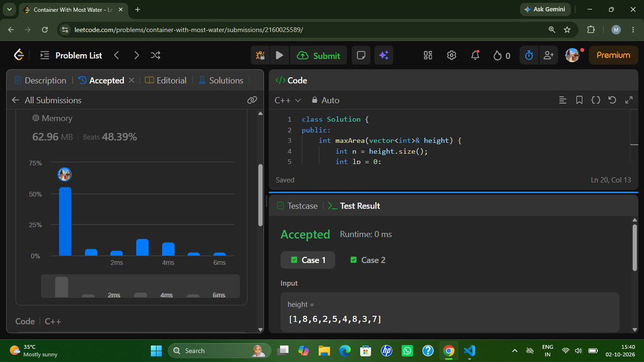Open VS Code from the taskbar
Screen dimensions: 644x362
pyautogui.click(x=470, y=351)
